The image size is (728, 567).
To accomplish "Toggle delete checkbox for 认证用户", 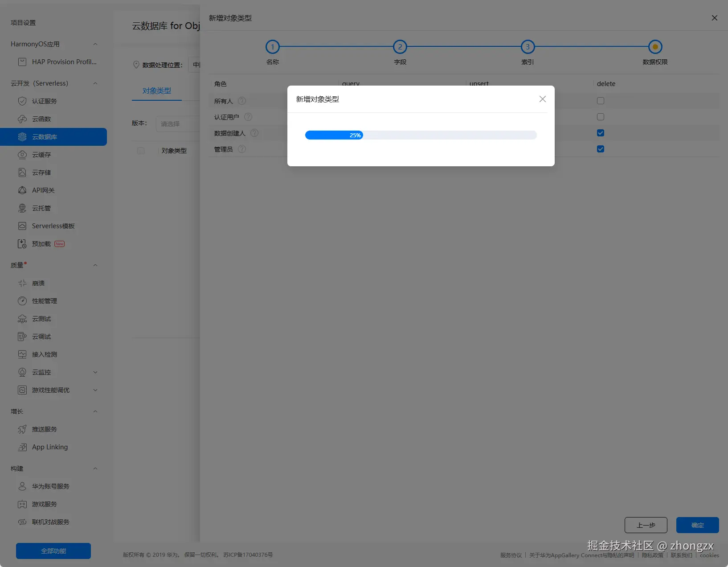I will point(601,117).
